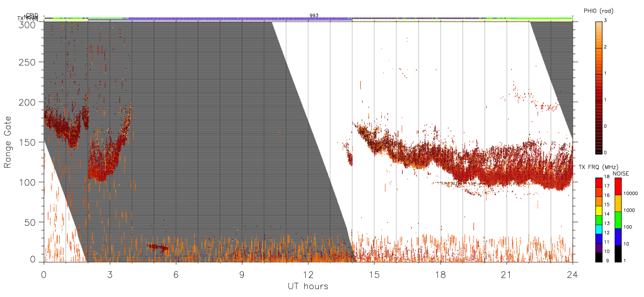644x297 pixels.
Task: Click the blue 11–12 MHz TX FRQ swatch
Action: point(598,238)
